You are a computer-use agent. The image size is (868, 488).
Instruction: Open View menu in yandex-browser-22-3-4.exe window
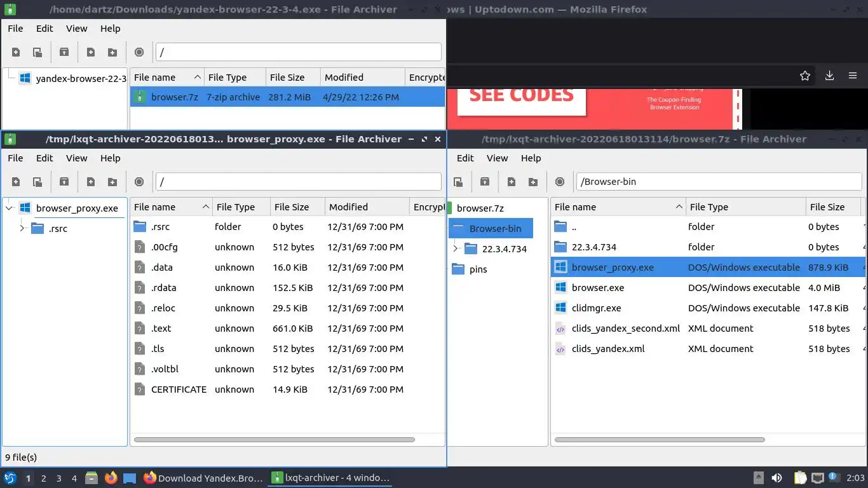(x=76, y=29)
